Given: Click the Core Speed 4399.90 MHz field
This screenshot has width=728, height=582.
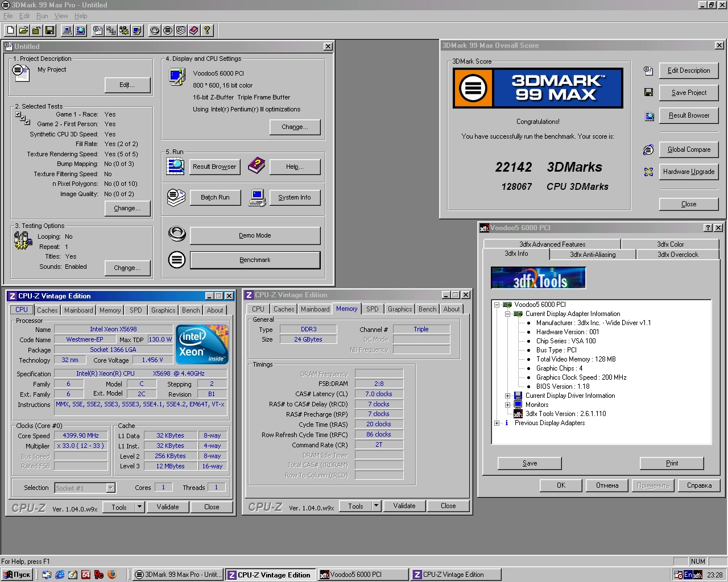Looking at the screenshot, I should (81, 436).
